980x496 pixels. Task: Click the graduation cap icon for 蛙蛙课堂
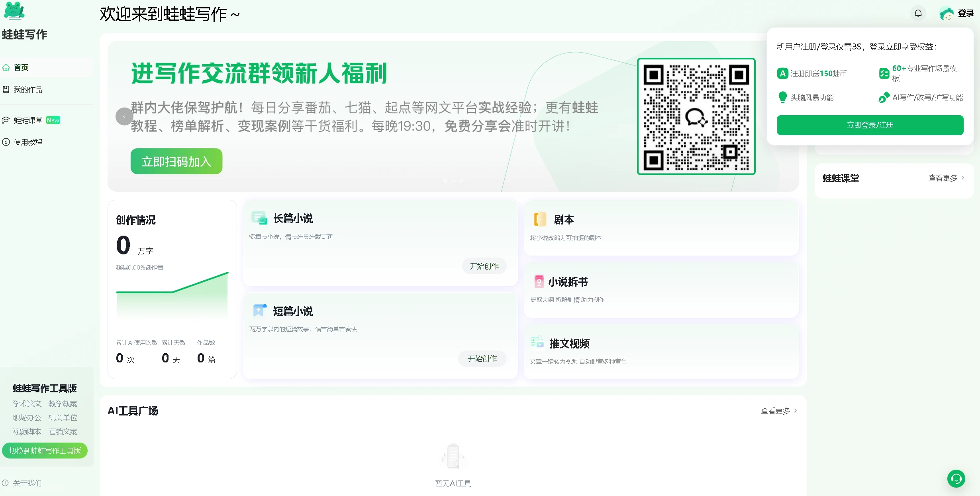pyautogui.click(x=6, y=120)
